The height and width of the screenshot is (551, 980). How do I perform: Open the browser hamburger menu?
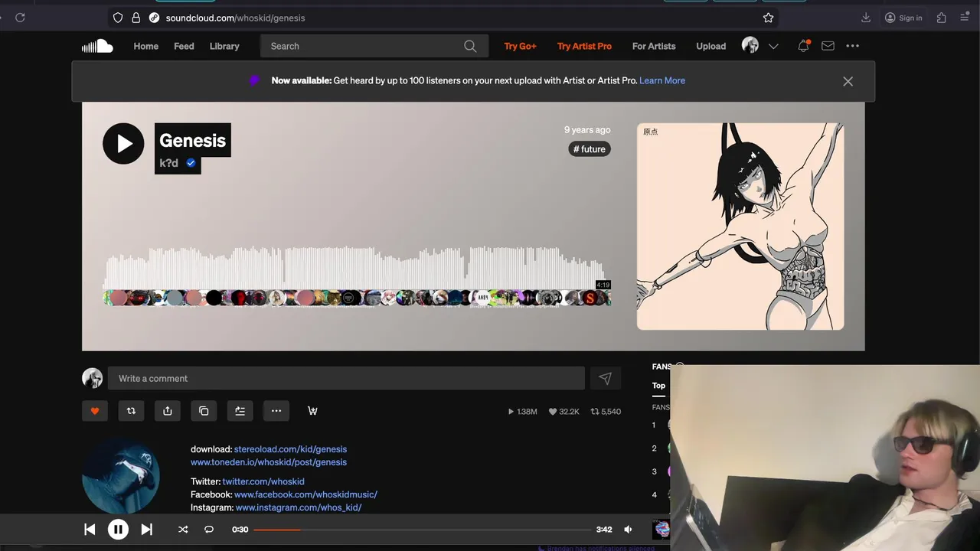coord(965,18)
